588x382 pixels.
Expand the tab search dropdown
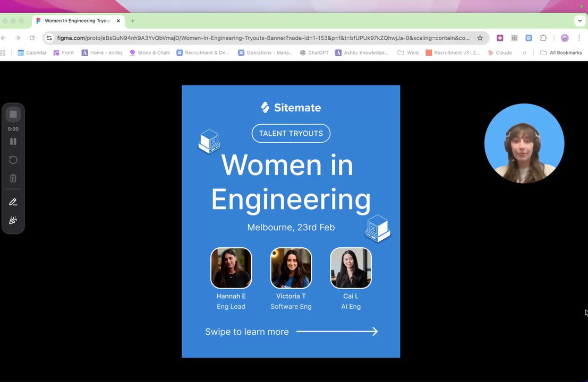pyautogui.click(x=580, y=21)
